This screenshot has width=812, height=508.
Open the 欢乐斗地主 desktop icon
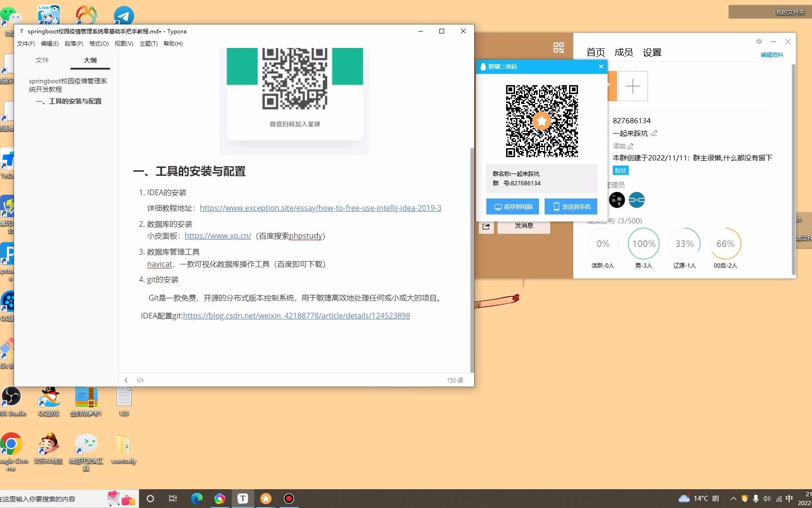(49, 448)
